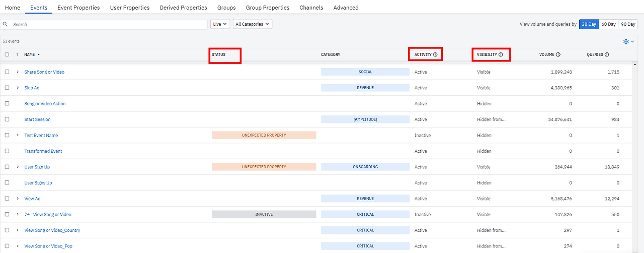Open the View Song or Video_Pop event
Viewport: 644px width, 253px height.
point(48,246)
